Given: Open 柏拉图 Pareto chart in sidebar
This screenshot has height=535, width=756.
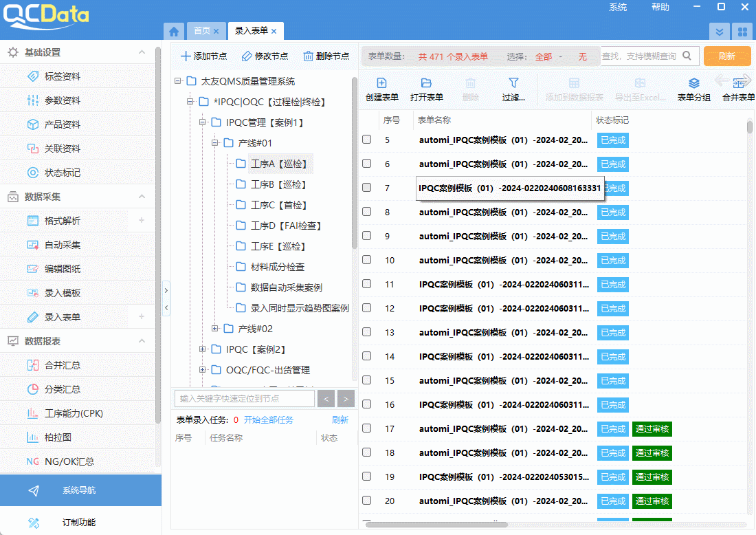Looking at the screenshot, I should [x=58, y=437].
